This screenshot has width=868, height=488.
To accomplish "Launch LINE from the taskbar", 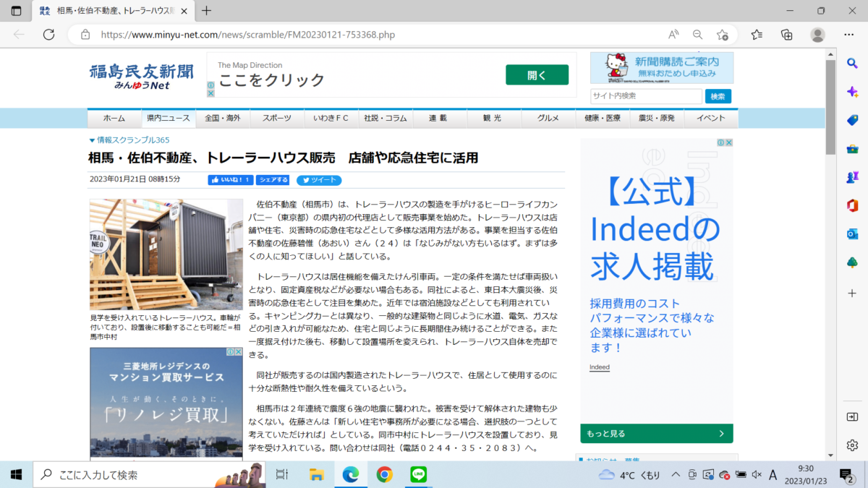I will tap(418, 474).
